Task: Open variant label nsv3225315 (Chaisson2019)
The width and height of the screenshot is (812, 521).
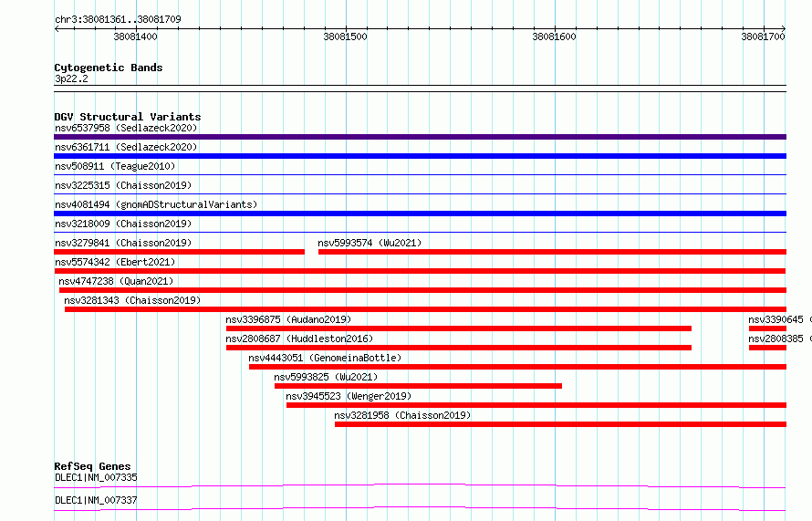Action: pyautogui.click(x=123, y=185)
